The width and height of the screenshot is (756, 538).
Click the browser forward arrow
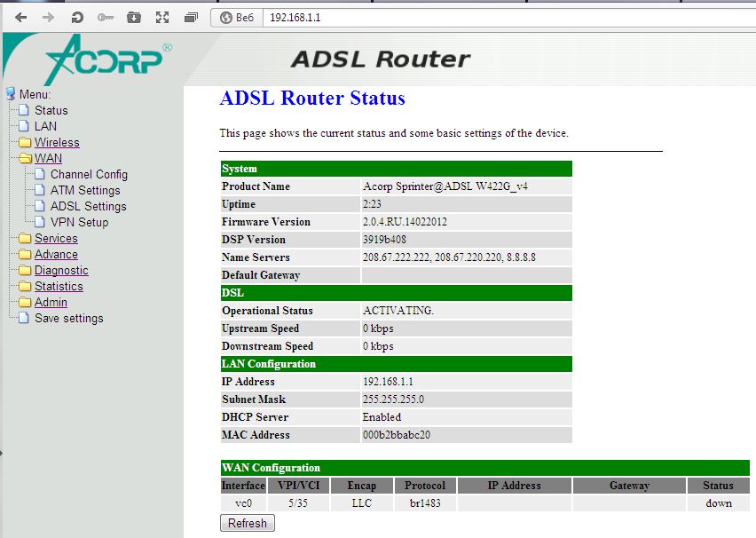pyautogui.click(x=48, y=18)
